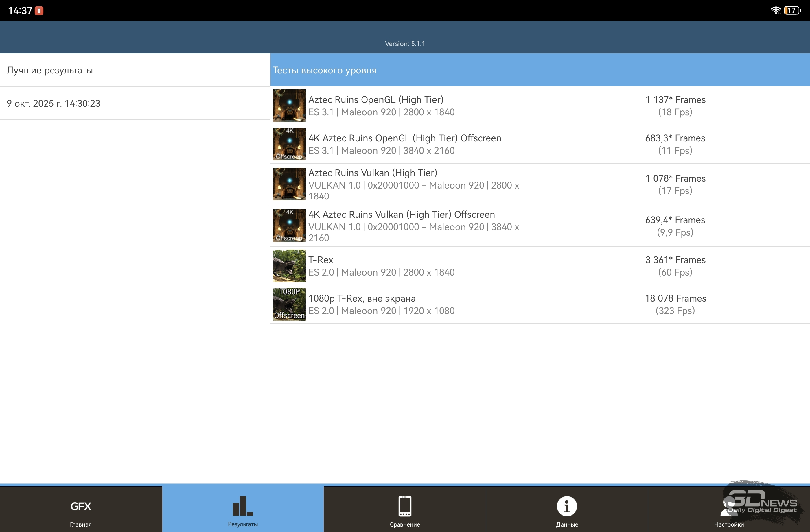
Task: Select the Results bar chart icon
Action: (x=243, y=507)
